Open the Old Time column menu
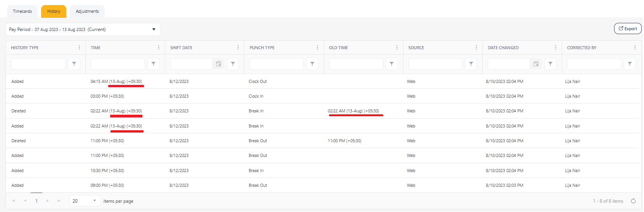Image resolution: width=644 pixels, height=212 pixels. click(x=397, y=48)
